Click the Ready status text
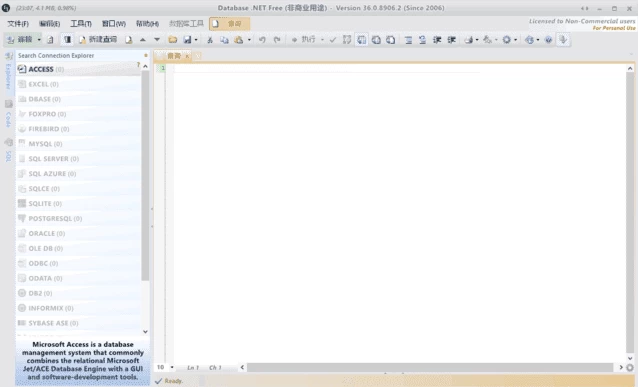 [173, 381]
